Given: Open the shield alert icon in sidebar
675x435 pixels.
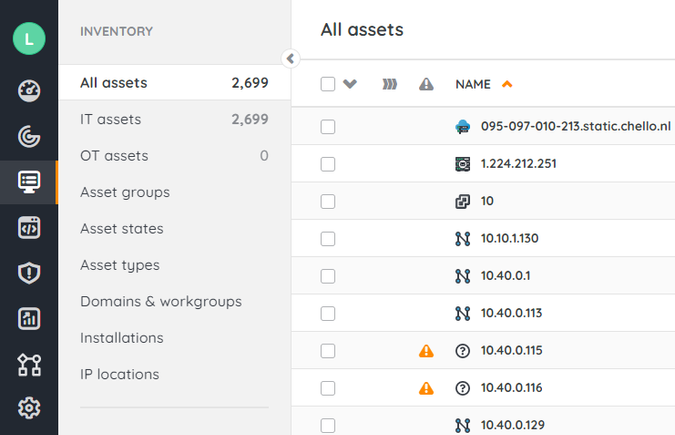Looking at the screenshot, I should 29,273.
